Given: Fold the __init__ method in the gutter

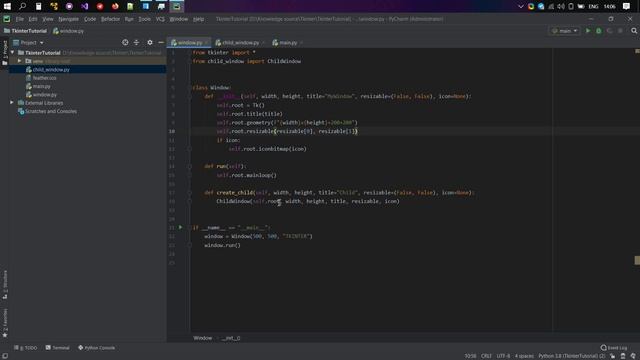Looking at the screenshot, I should pyautogui.click(x=189, y=97).
